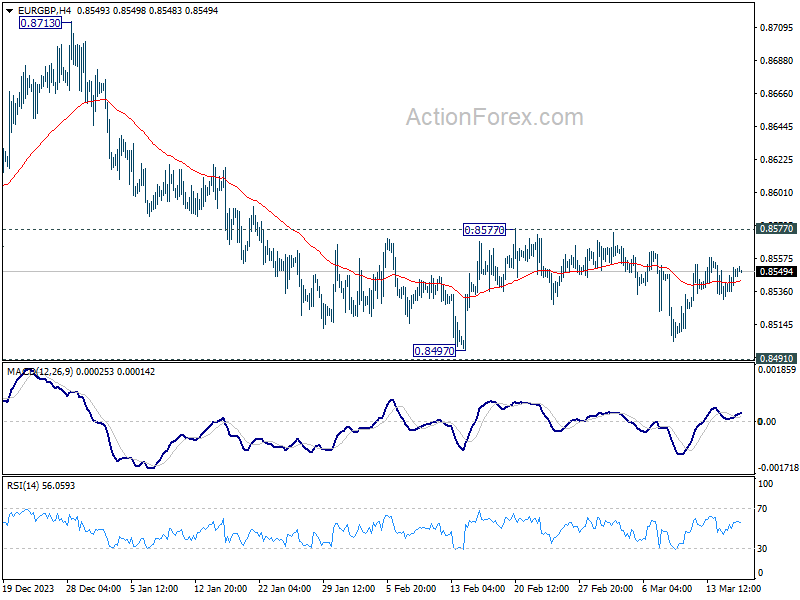Image resolution: width=800 pixels, height=600 pixels.
Task: Click the 0.85575 price scale value
Action: pos(777,259)
